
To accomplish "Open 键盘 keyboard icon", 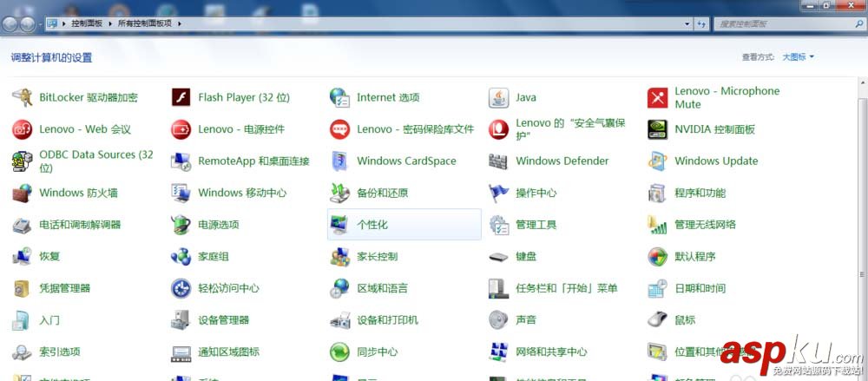I will pos(499,256).
